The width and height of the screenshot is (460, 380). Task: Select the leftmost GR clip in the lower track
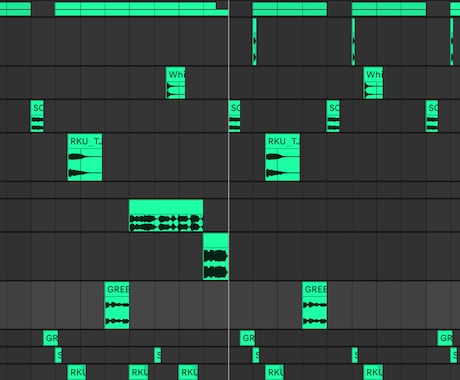click(x=50, y=338)
